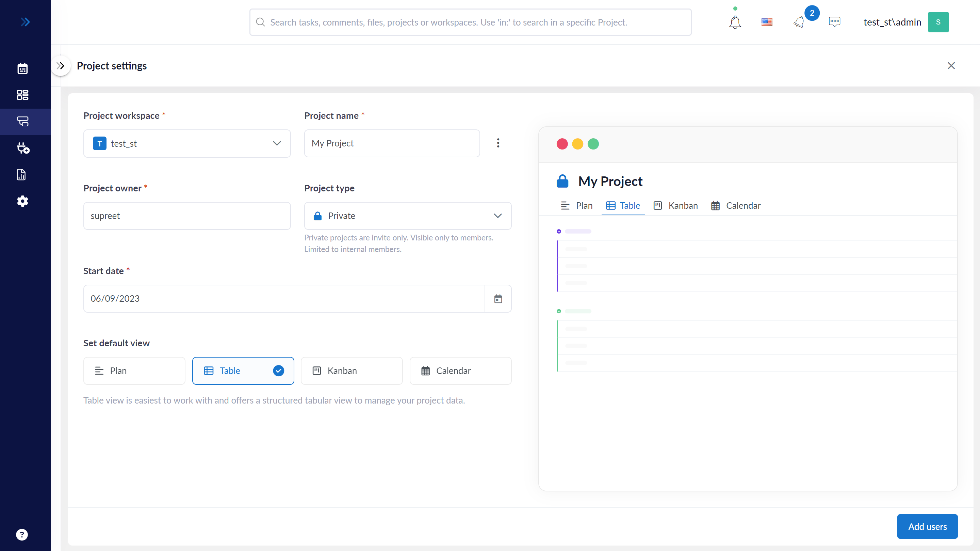Screen dimensions: 980x551
Task: Click the yellow dot in preview window
Action: [x=577, y=144]
